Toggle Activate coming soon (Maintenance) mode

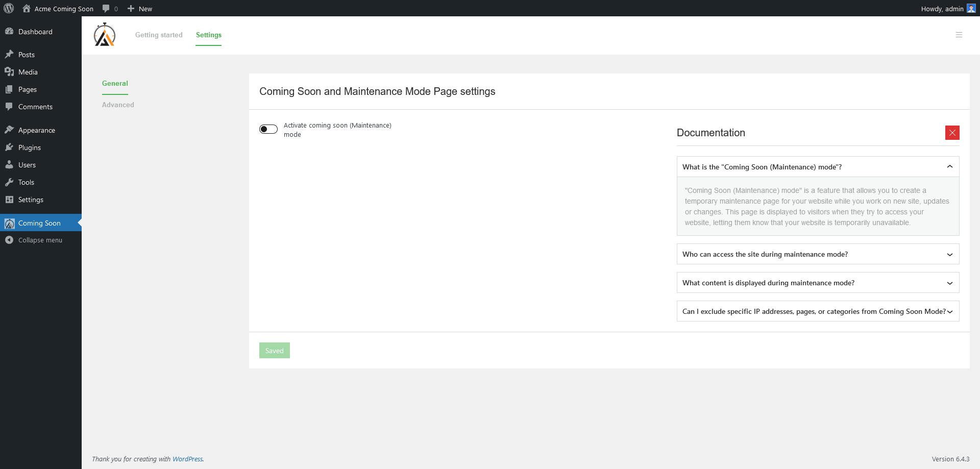coord(268,129)
